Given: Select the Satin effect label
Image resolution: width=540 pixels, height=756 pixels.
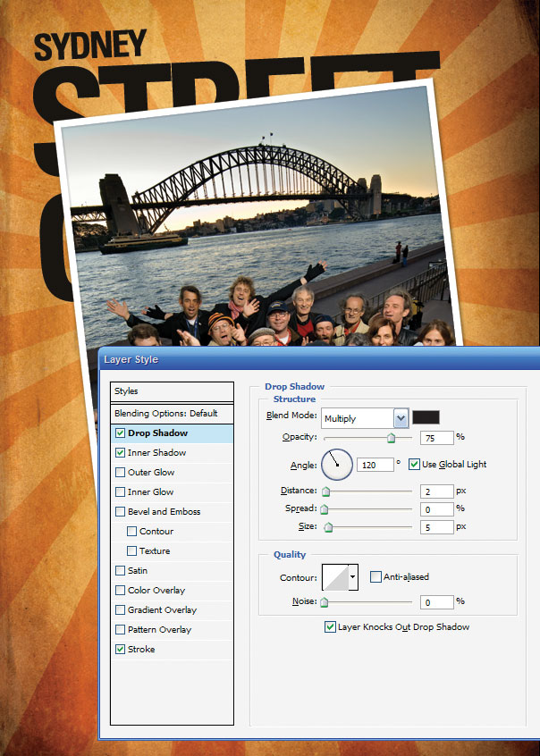Looking at the screenshot, I should click(138, 571).
